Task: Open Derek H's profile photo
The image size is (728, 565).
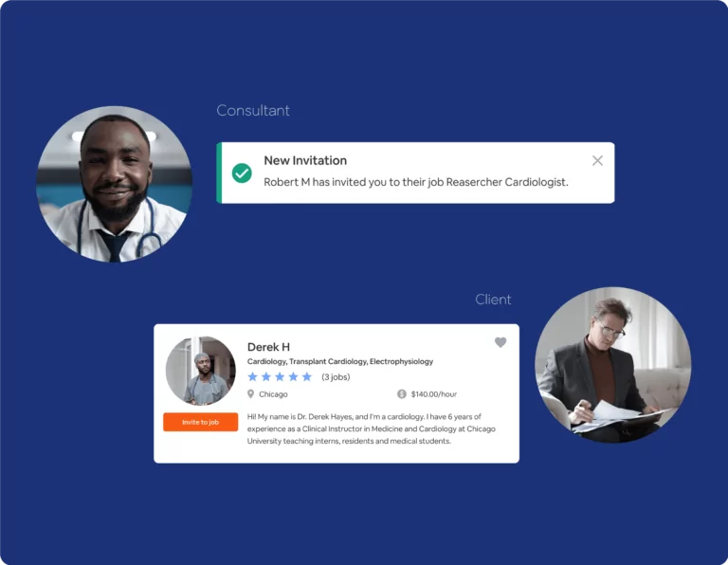Action: tap(201, 371)
